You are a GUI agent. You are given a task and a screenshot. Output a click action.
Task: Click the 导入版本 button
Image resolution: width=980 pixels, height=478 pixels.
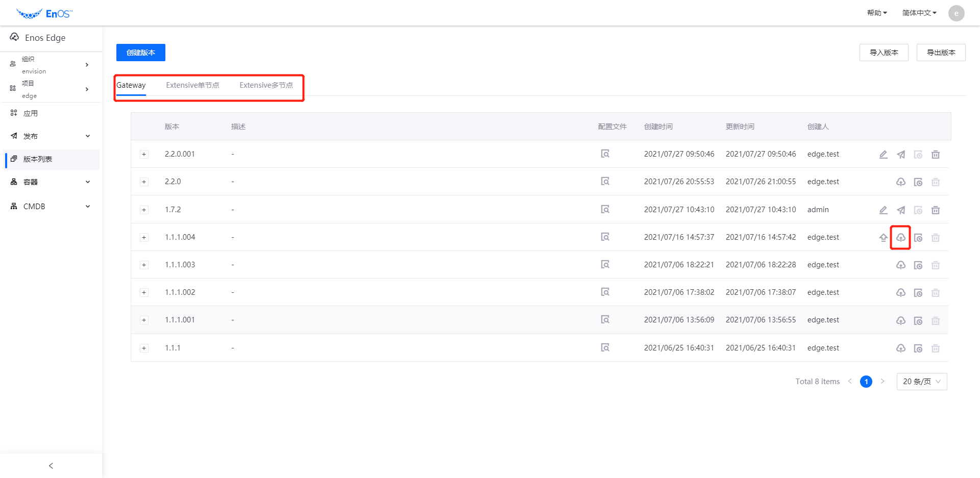tap(884, 53)
